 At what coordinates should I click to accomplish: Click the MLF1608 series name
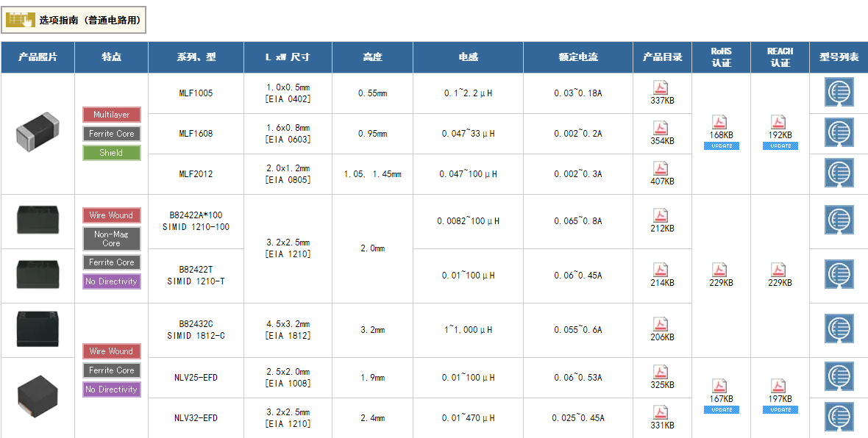tap(196, 134)
